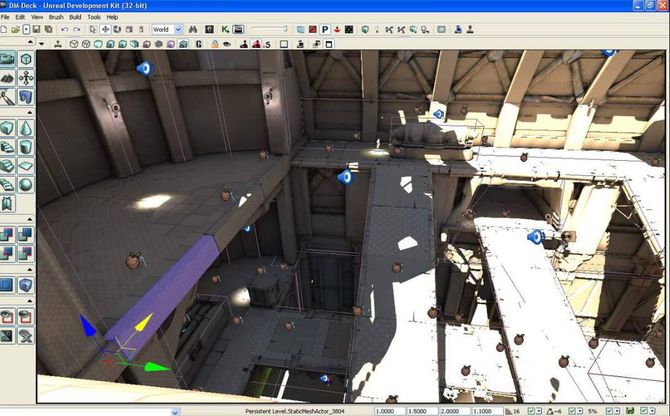Click the first scale field 1.0000
670x416 pixels.
(388, 411)
